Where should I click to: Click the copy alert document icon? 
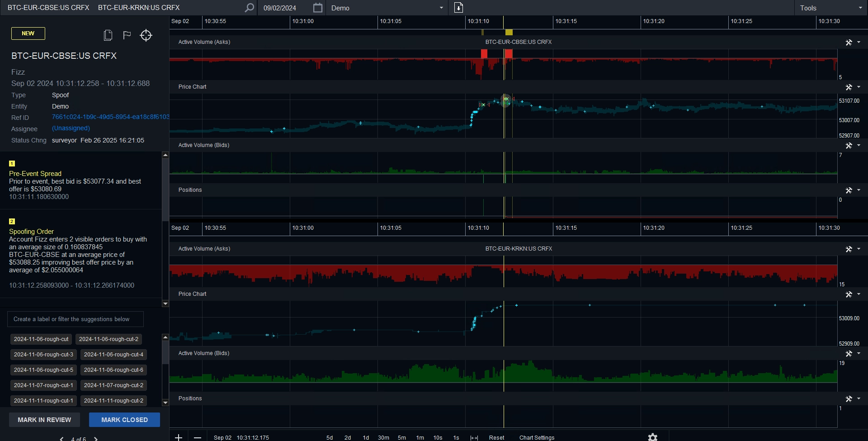click(108, 35)
